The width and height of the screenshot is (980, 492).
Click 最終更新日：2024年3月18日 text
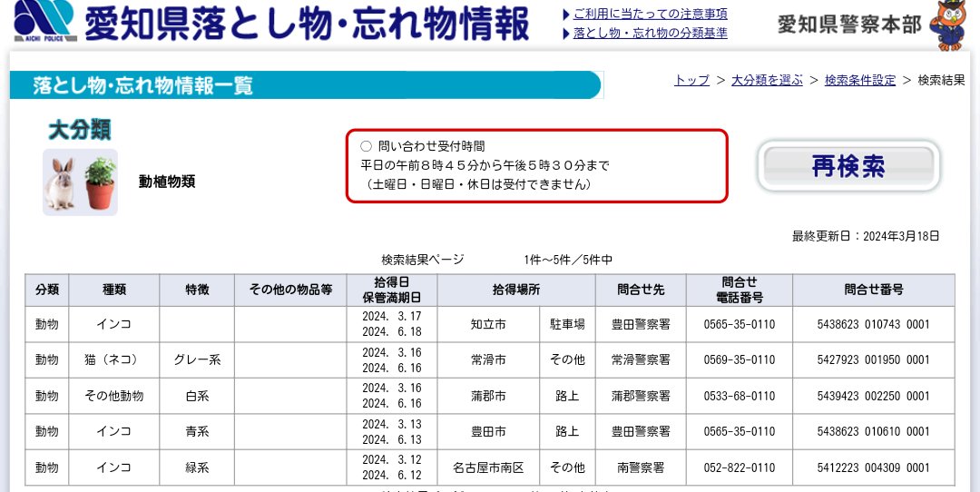[x=866, y=236]
